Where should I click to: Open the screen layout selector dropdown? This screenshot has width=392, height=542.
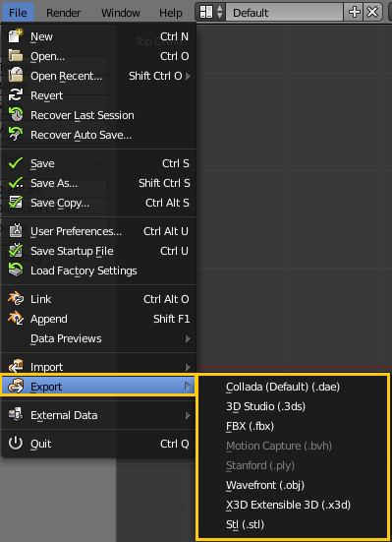click(x=210, y=13)
